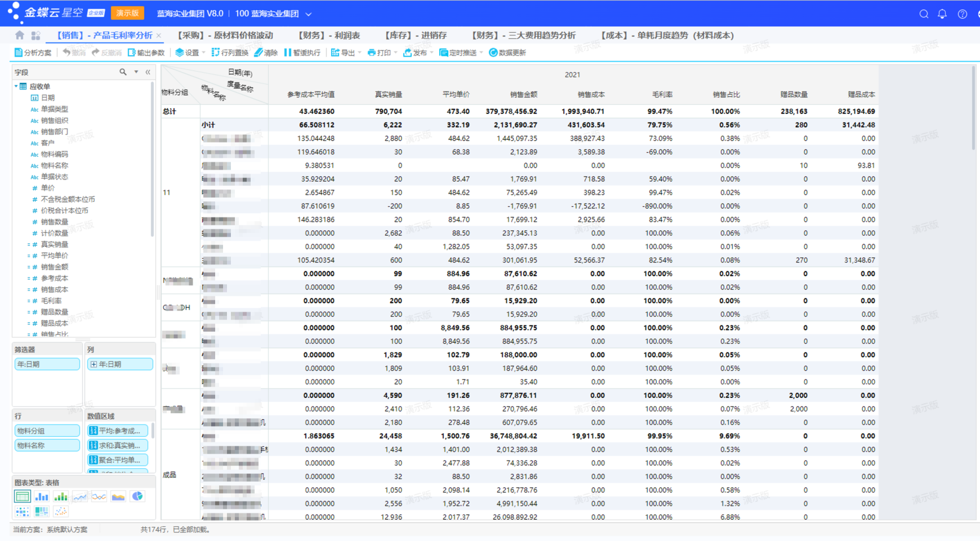Switch to 【财务】- 利润表 tab
Screen dimensions: 980x541
click(x=329, y=36)
